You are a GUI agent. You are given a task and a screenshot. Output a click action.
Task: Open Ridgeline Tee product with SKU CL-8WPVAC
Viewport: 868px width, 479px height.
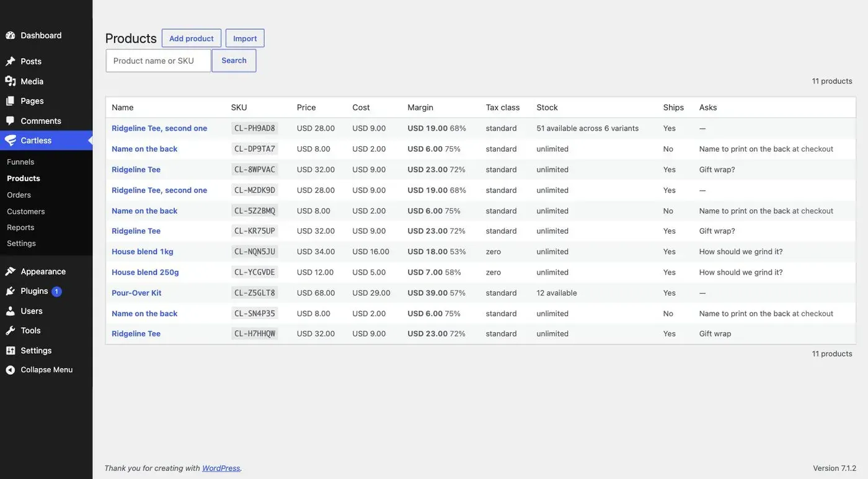point(136,169)
